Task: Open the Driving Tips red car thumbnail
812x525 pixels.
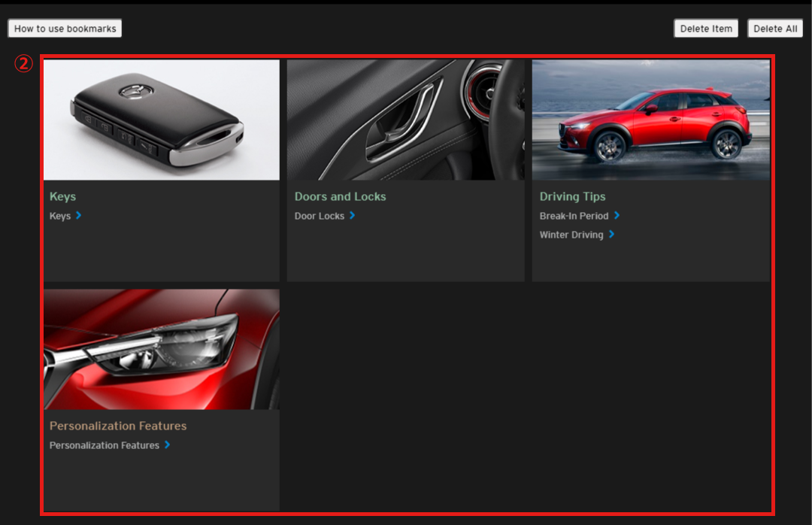Action: 651,120
